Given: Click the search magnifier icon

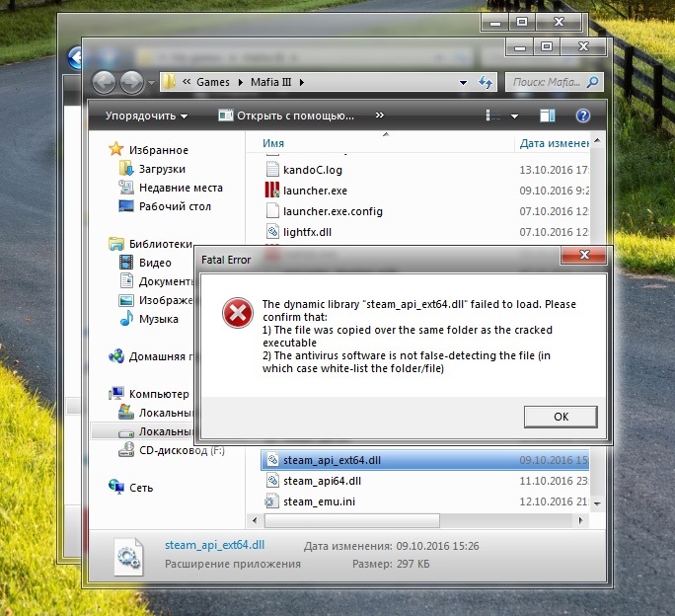Looking at the screenshot, I should [x=592, y=81].
